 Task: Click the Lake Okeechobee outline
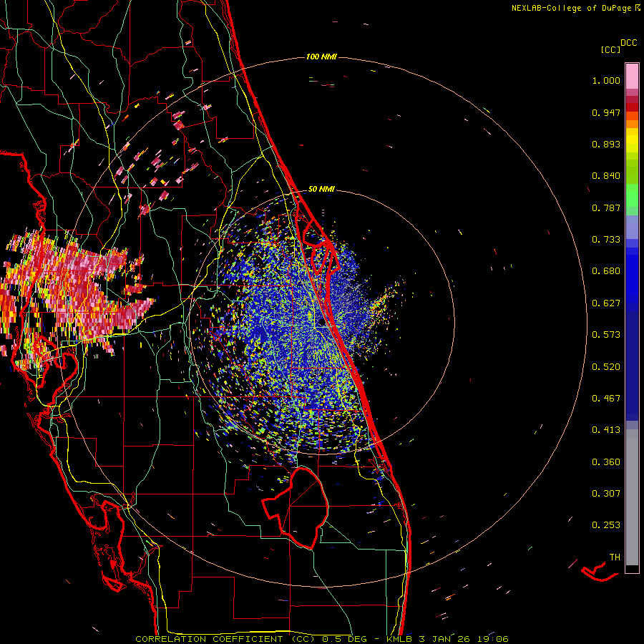point(296,507)
